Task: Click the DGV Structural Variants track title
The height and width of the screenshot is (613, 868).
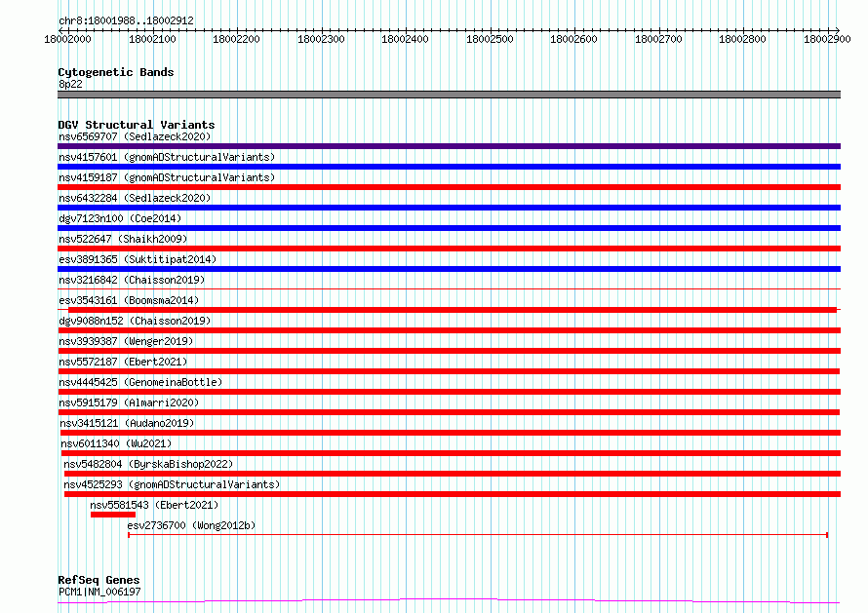Action: (x=137, y=125)
